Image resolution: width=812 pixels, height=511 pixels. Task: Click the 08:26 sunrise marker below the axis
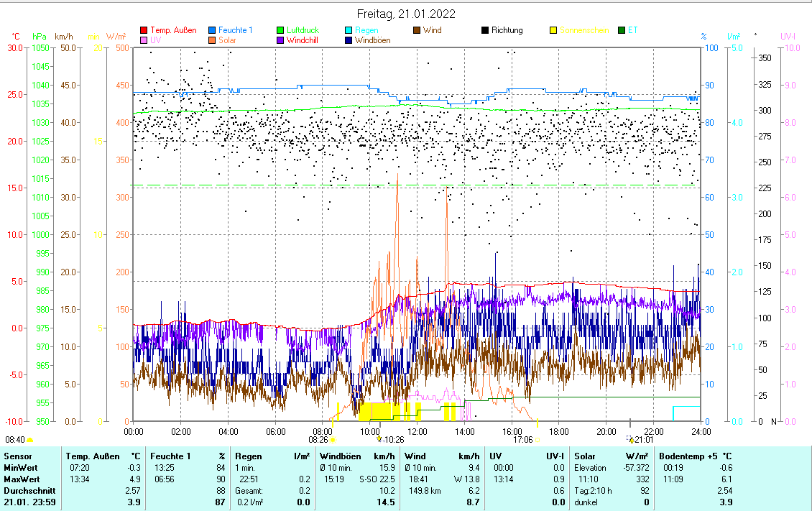coord(318,438)
